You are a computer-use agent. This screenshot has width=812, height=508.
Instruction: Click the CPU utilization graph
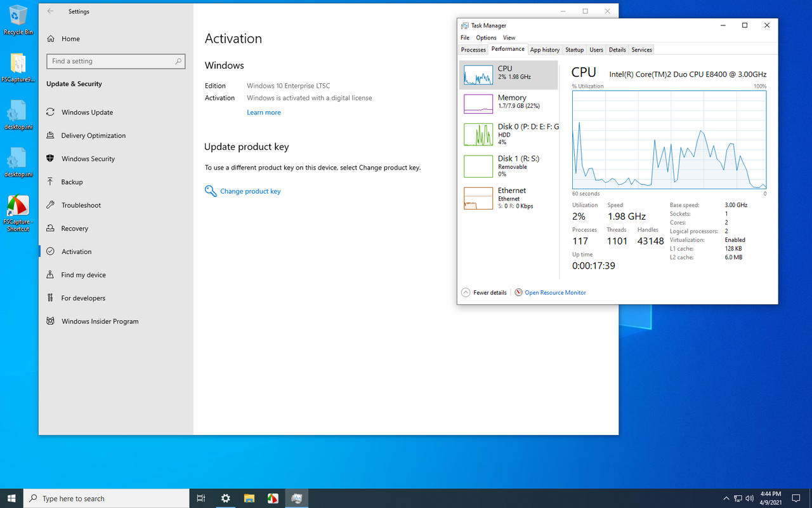point(669,139)
